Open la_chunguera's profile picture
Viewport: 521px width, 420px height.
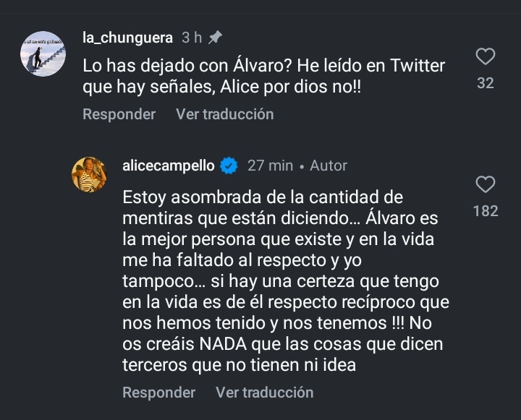point(43,53)
